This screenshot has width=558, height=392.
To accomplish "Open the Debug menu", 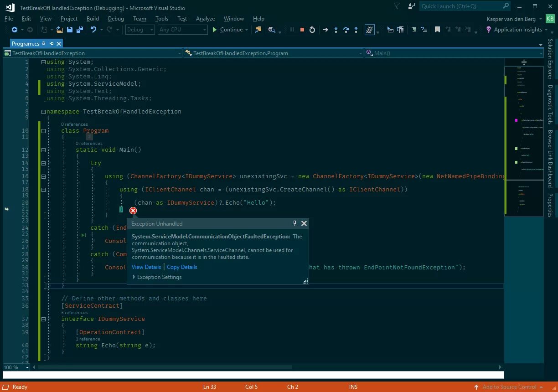I will [x=116, y=19].
